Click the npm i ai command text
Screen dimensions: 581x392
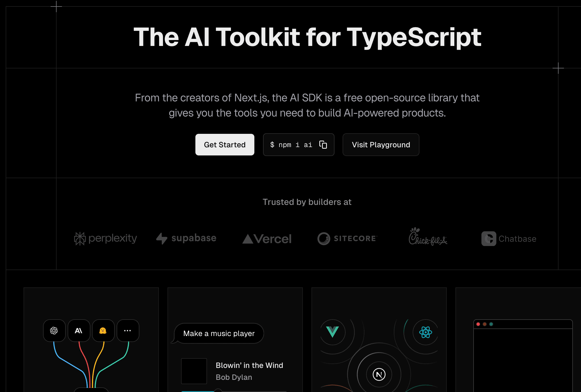pyautogui.click(x=291, y=145)
